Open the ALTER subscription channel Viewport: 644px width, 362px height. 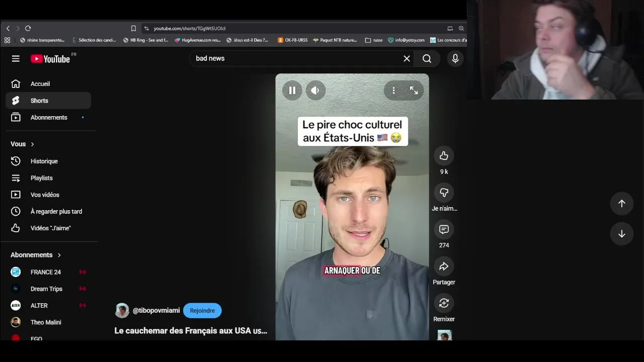[x=48, y=306]
